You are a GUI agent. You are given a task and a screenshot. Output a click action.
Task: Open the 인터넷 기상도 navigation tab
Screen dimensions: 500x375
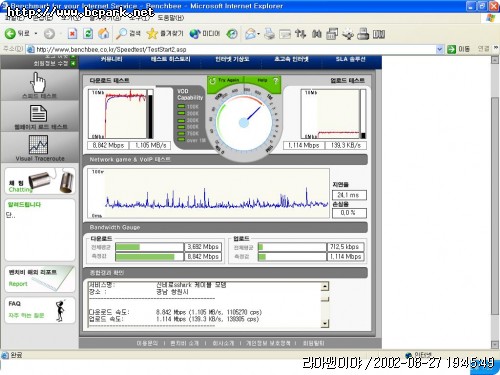232,59
